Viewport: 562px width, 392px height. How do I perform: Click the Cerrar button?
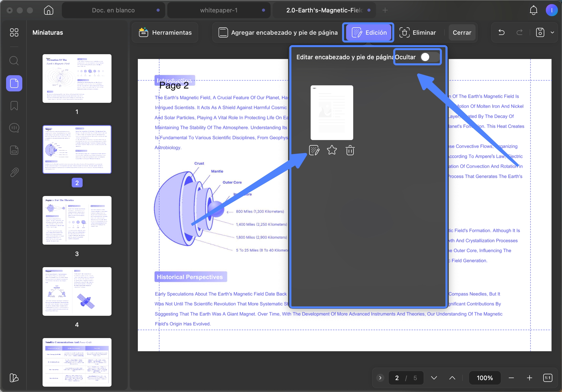[x=462, y=32]
